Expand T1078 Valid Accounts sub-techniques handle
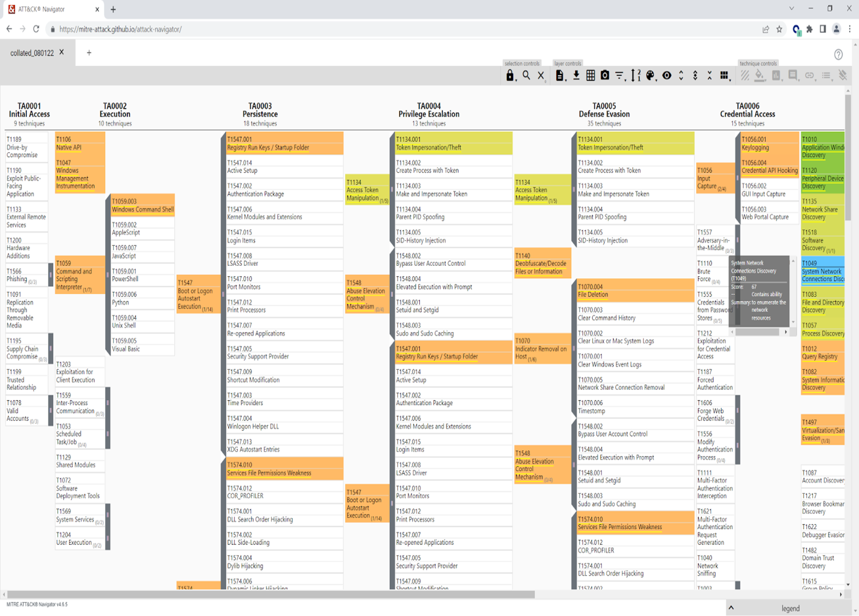Viewport: 859px width, 616px height. point(51,411)
